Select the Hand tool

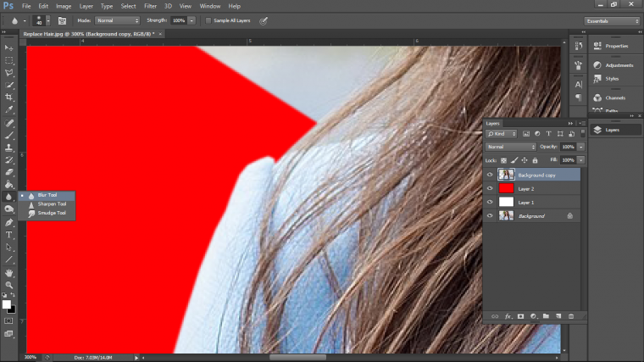tap(8, 273)
